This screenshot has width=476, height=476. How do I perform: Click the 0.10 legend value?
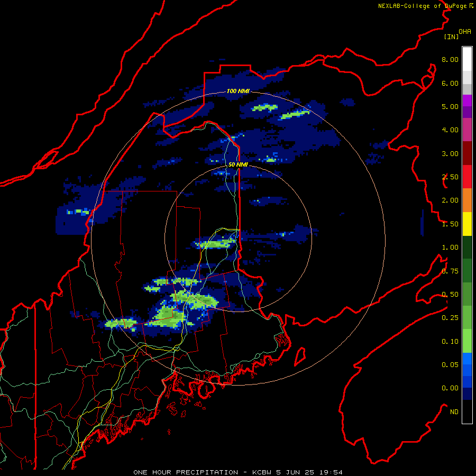click(x=450, y=342)
